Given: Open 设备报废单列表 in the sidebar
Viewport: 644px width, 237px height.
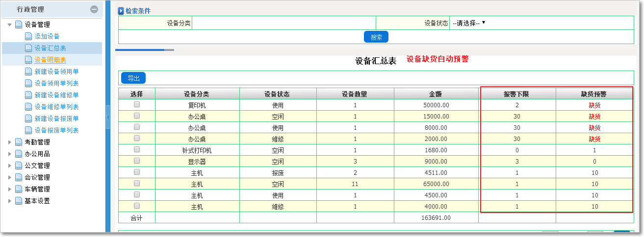Looking at the screenshot, I should 56,130.
